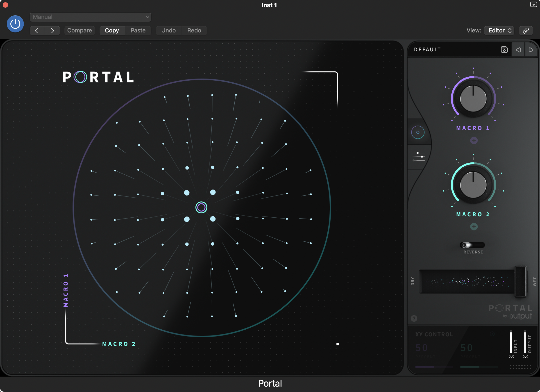Toggle plugin bypass with power button

coord(15,24)
